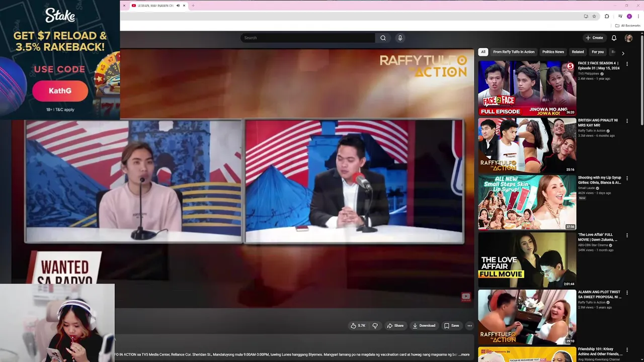Click the Create button with plus icon
Viewport: 644px width, 362px height.
(x=594, y=38)
